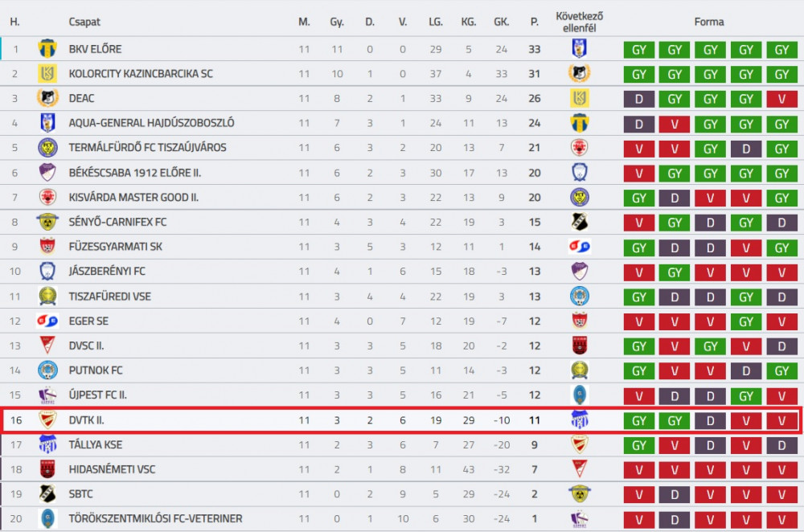Click Eger SE team logo

click(x=47, y=321)
